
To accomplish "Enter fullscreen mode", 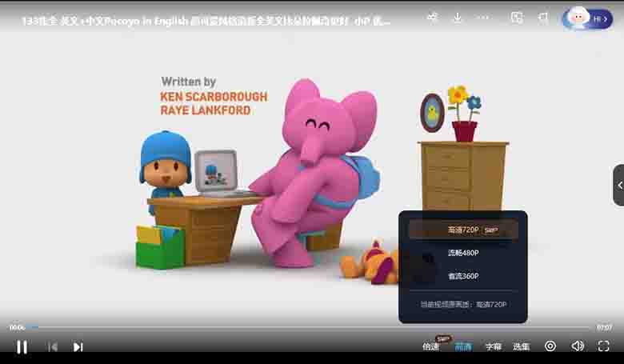I will click(x=604, y=346).
